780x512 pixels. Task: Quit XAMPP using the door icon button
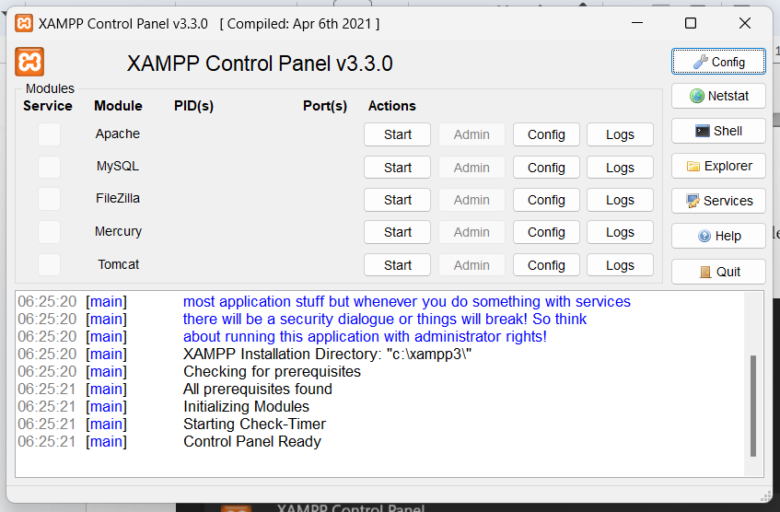(718, 272)
